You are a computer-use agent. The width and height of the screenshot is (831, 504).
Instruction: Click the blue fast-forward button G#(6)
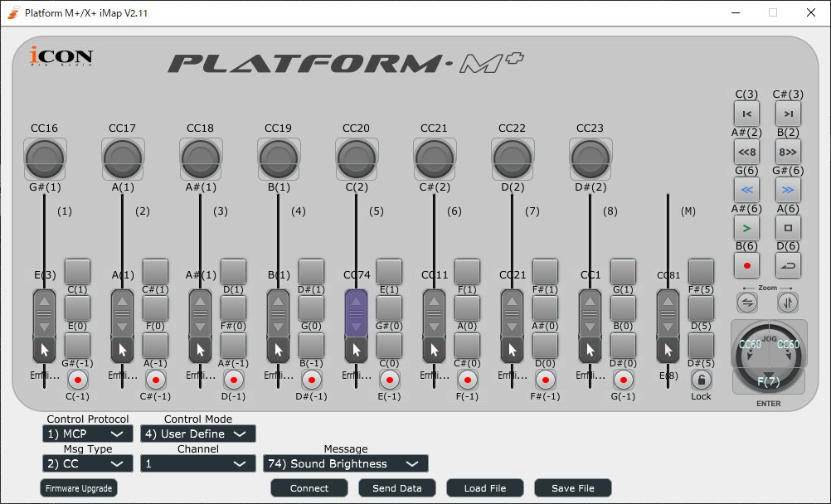(788, 190)
